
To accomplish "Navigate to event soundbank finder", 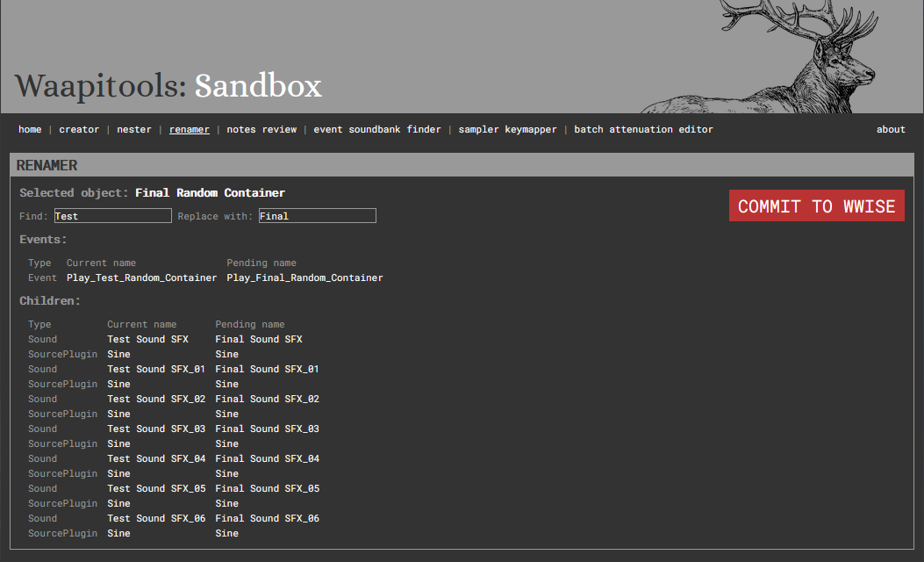I will [377, 129].
